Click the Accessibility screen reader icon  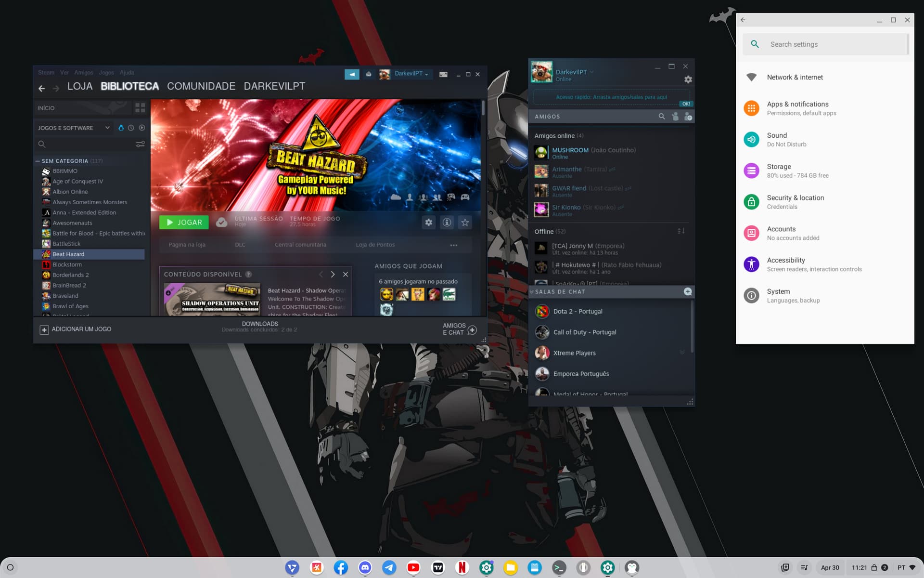(751, 263)
